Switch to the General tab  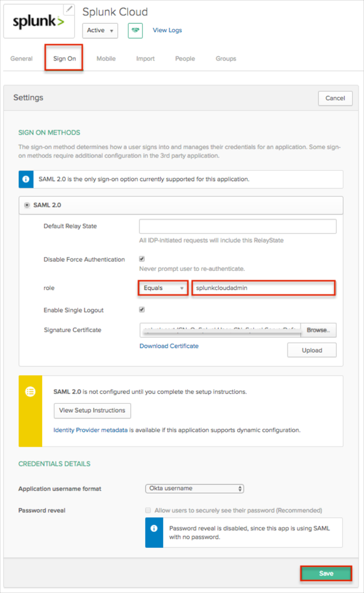(x=21, y=59)
